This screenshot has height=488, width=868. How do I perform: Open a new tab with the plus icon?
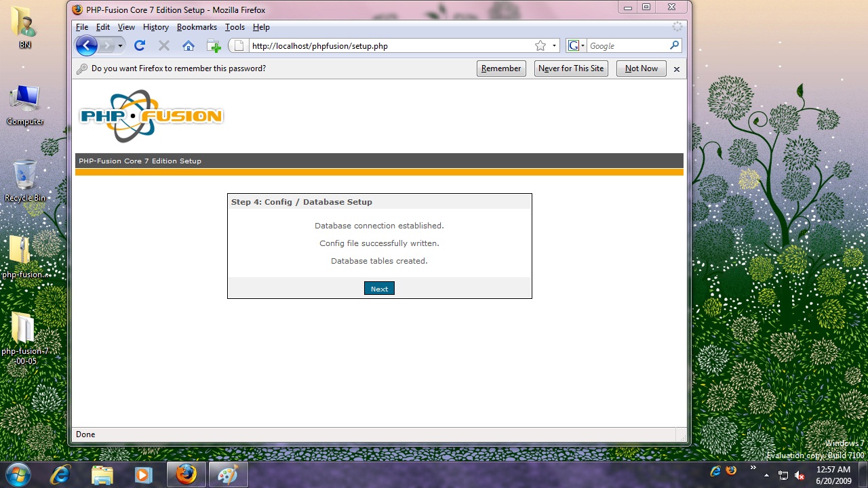(214, 45)
